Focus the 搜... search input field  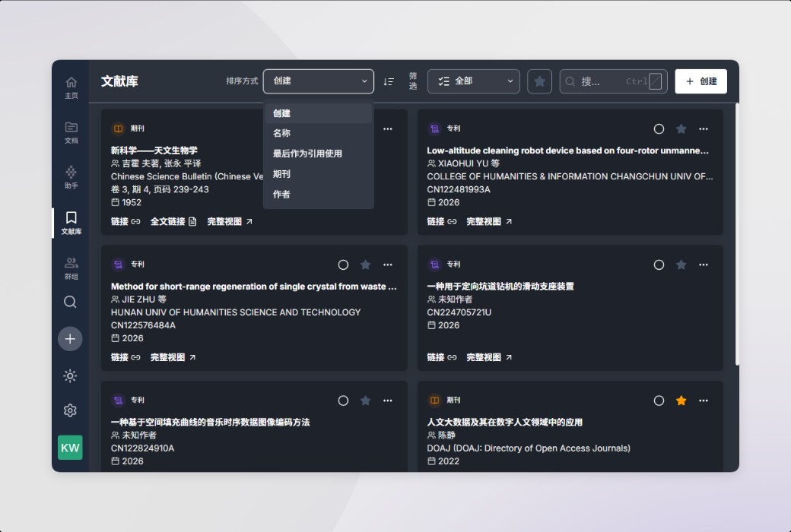click(614, 81)
